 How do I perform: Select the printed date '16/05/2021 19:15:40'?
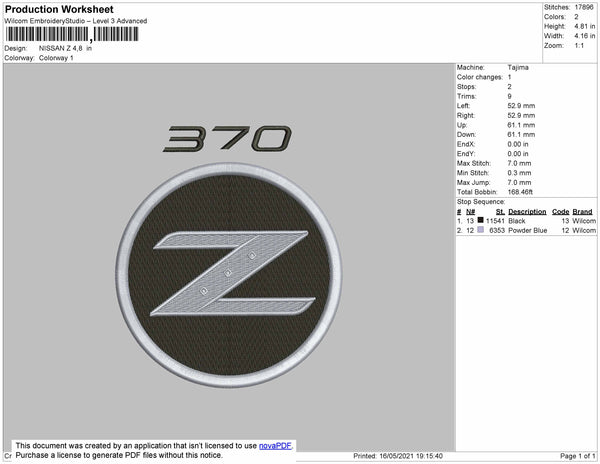click(x=411, y=456)
